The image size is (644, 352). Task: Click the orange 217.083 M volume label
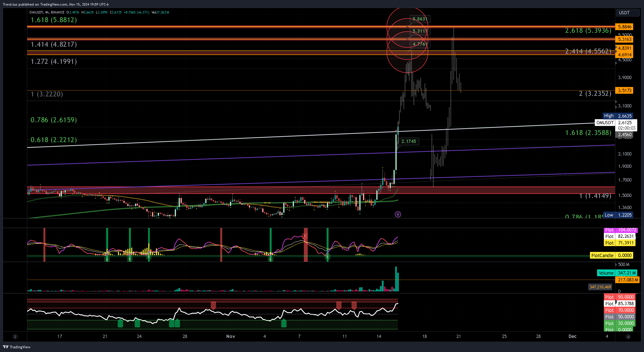(627, 280)
